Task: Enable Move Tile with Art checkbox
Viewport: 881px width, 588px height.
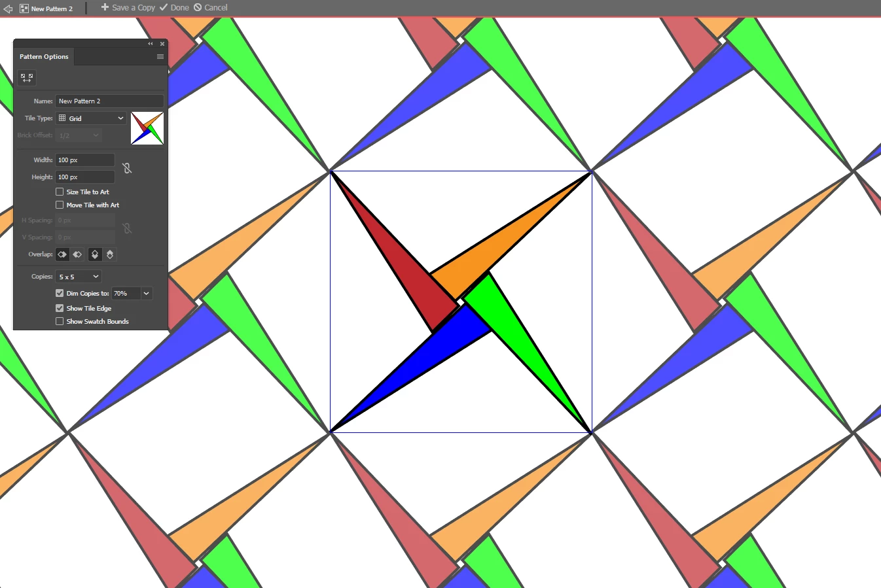Action: point(60,205)
